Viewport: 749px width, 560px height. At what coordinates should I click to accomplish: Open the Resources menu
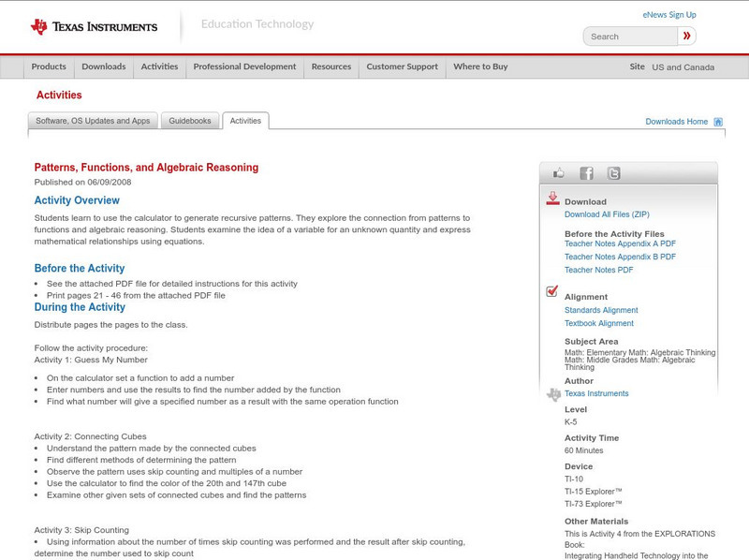tap(331, 66)
